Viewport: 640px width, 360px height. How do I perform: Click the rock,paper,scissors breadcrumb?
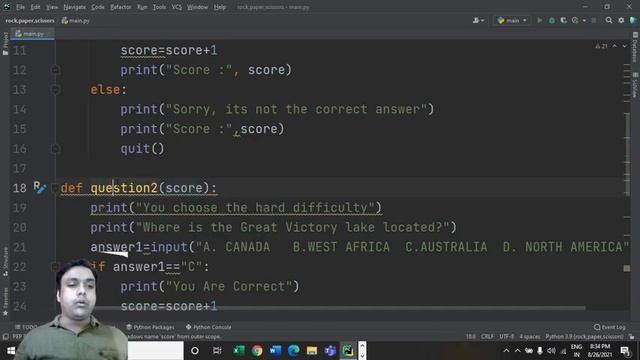(x=30, y=20)
